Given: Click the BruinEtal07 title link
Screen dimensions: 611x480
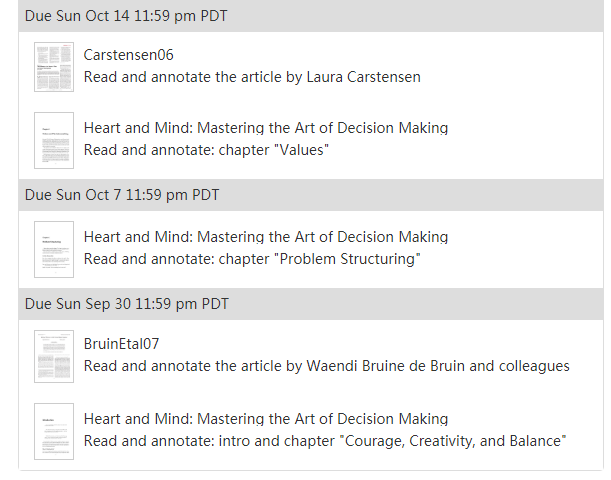Looking at the screenshot, I should tap(122, 344).
